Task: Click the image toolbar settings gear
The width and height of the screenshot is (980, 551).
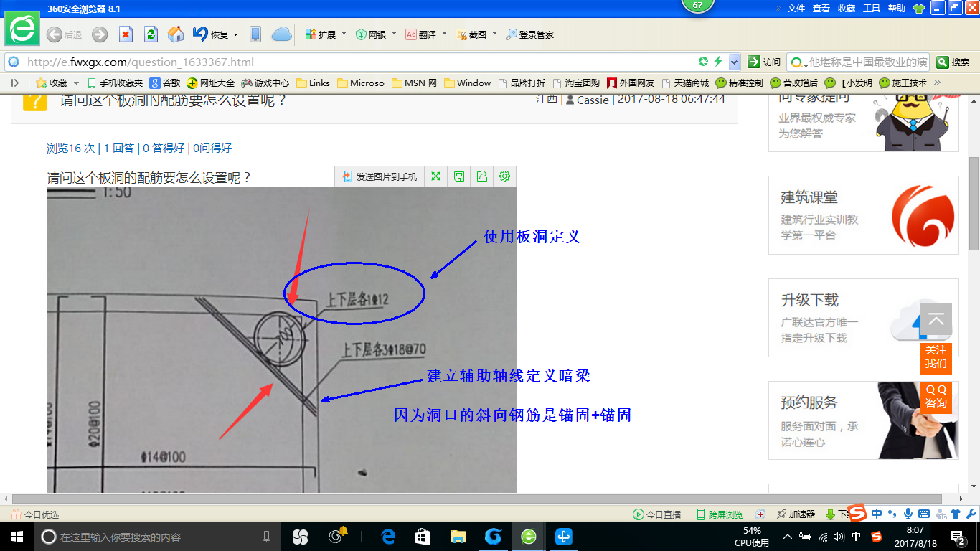Action: click(504, 176)
